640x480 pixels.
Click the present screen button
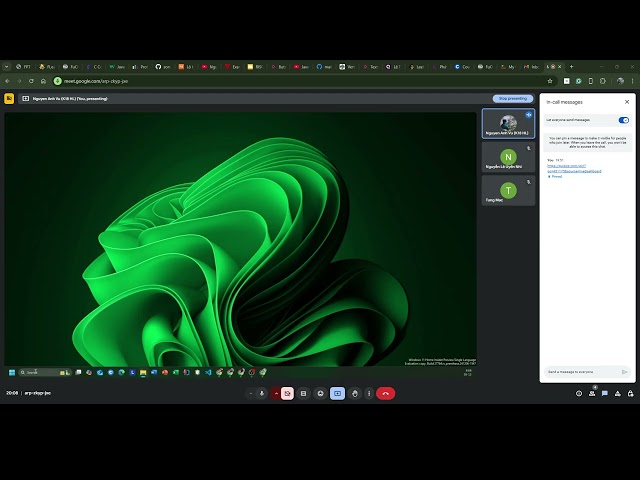click(x=338, y=393)
